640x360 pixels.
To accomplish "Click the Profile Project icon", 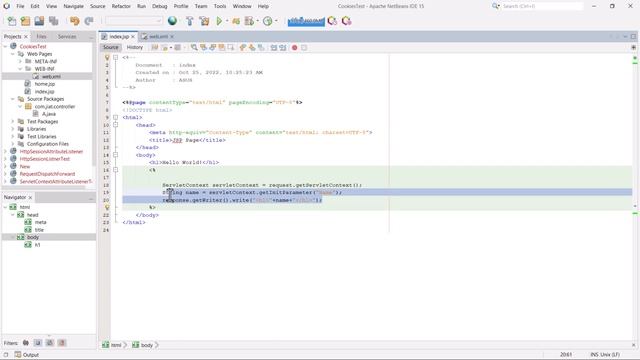I will (x=249, y=21).
